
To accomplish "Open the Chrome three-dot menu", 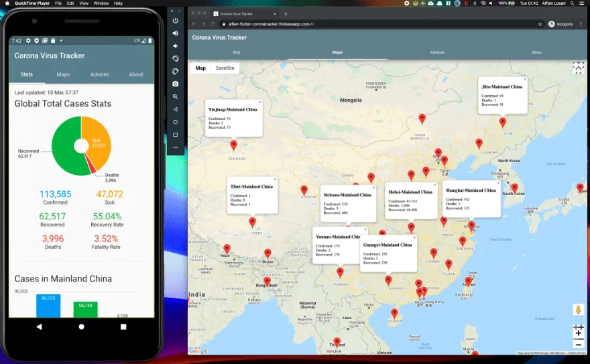I will coord(581,24).
